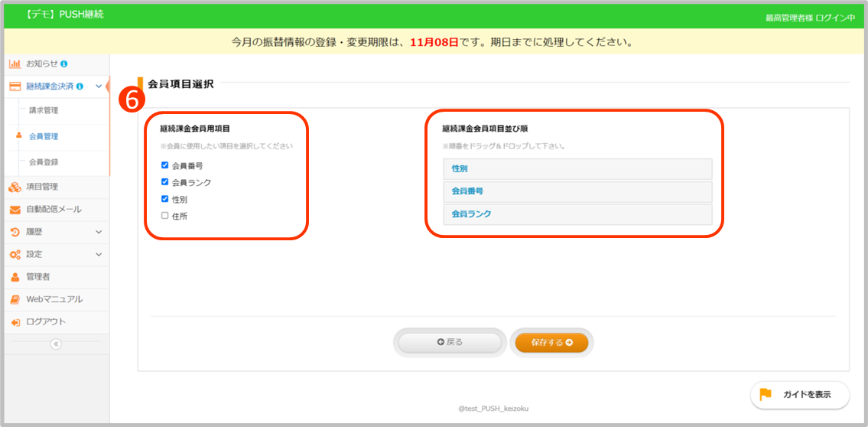Collapse sidebar with double-arrow button

pyautogui.click(x=55, y=344)
